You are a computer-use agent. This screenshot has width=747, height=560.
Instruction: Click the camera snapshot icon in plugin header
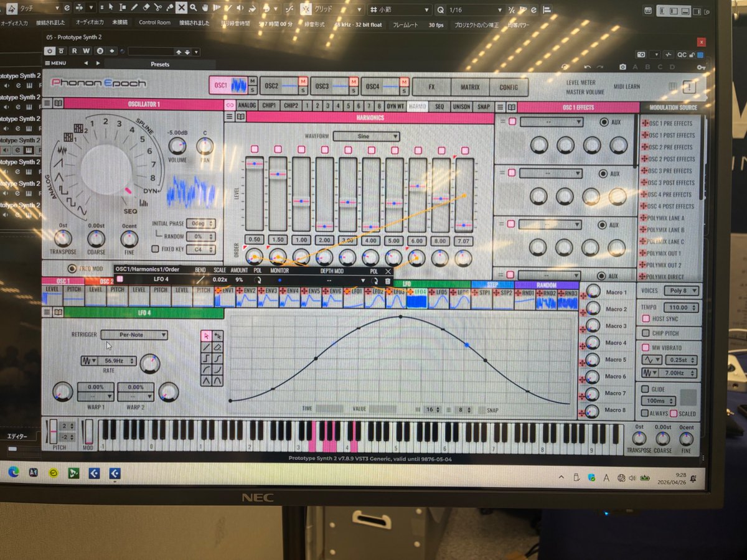(622, 67)
